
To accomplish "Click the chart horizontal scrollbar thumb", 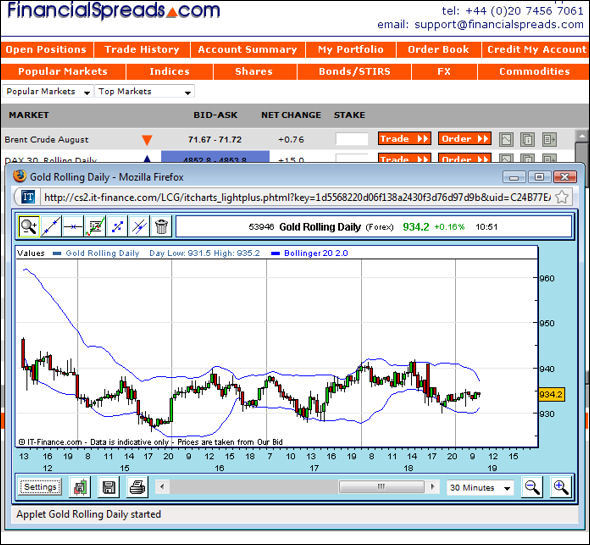I will point(382,487).
